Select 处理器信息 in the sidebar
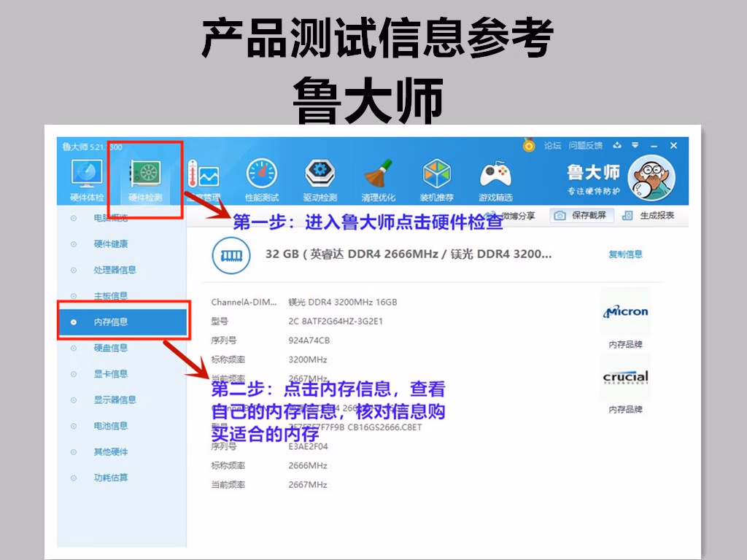Image resolution: width=747 pixels, height=560 pixels. (115, 270)
